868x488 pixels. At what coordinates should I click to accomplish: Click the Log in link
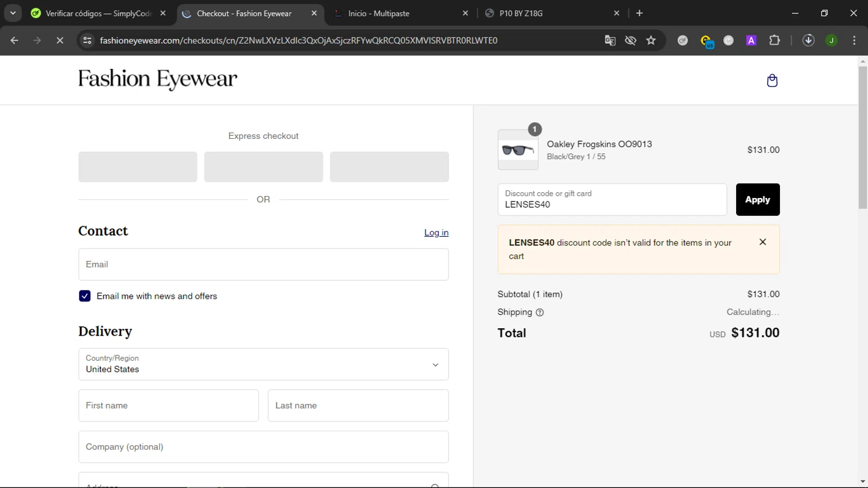(436, 233)
